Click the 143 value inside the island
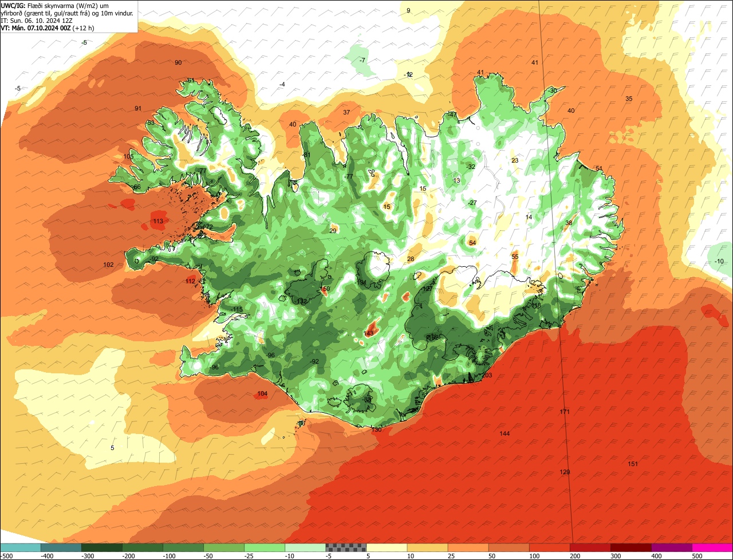Screen dimensions: 733x560 (x=369, y=333)
